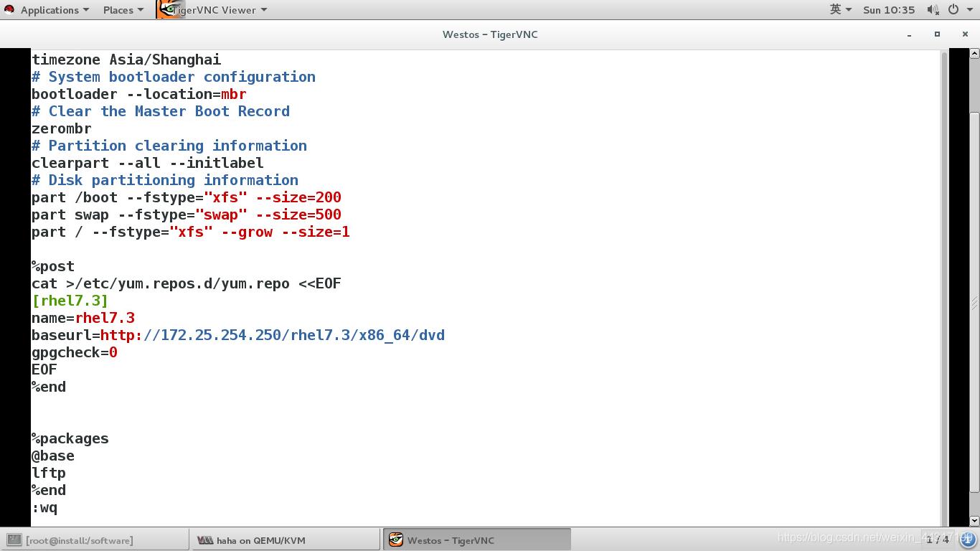980x551 pixels.
Task: Click the 'zerombr' line
Action: point(62,128)
